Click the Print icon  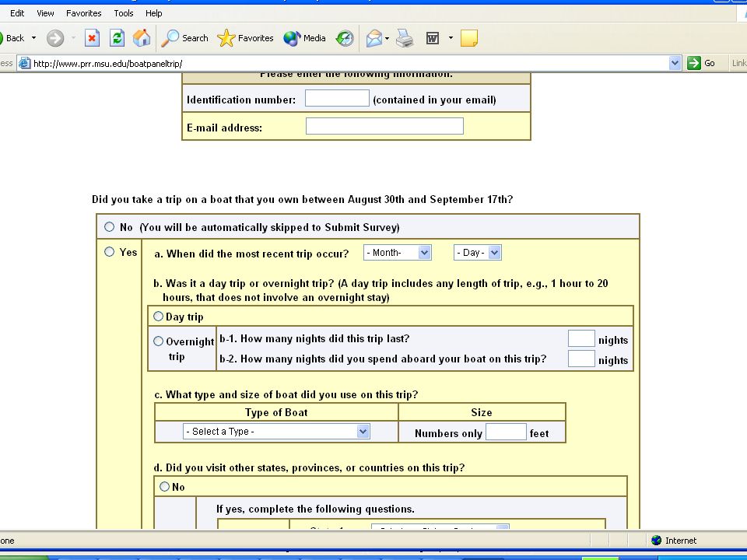405,38
